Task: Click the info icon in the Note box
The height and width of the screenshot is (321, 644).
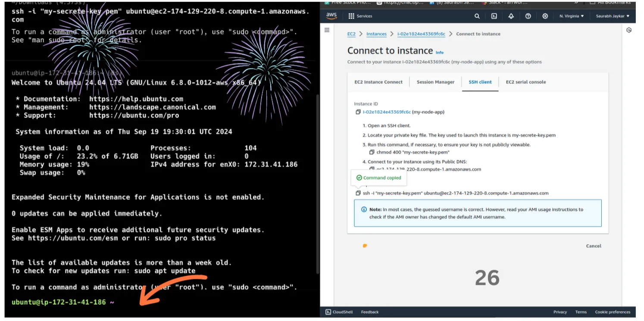Action: (x=364, y=209)
